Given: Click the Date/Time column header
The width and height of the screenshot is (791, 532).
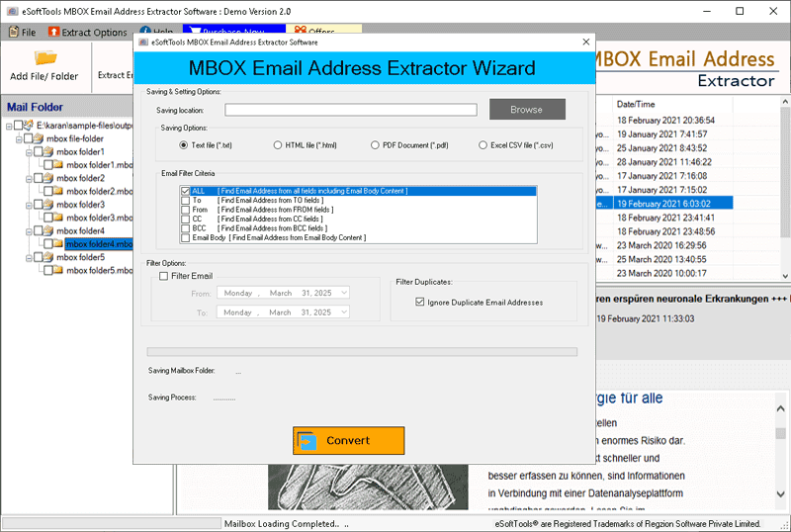Looking at the screenshot, I should pyautogui.click(x=636, y=105).
